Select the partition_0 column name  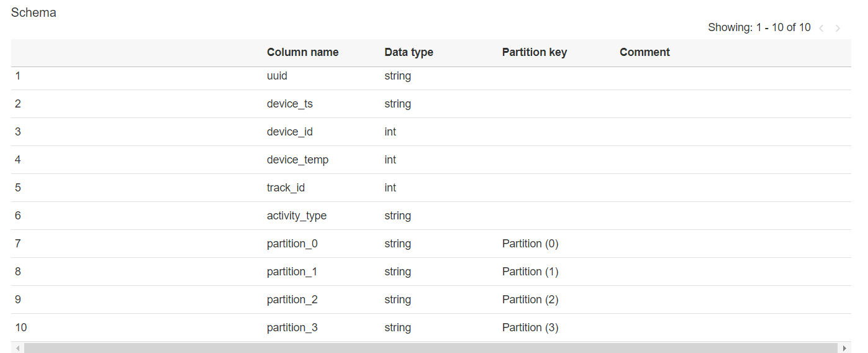(292, 244)
